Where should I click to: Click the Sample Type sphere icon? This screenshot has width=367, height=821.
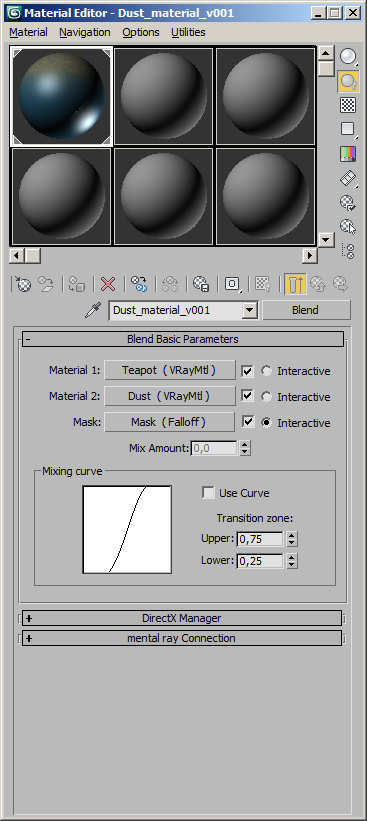348,56
